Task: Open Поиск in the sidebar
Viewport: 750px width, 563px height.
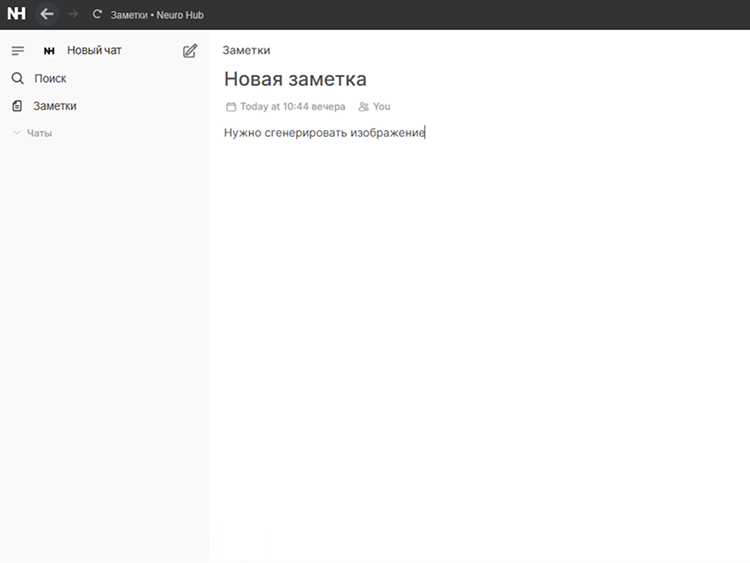Action: (50, 78)
